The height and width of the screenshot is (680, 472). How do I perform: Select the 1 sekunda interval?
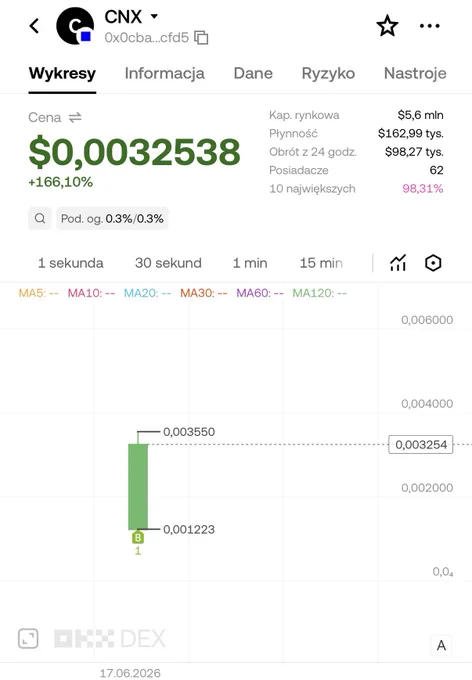coord(71,263)
